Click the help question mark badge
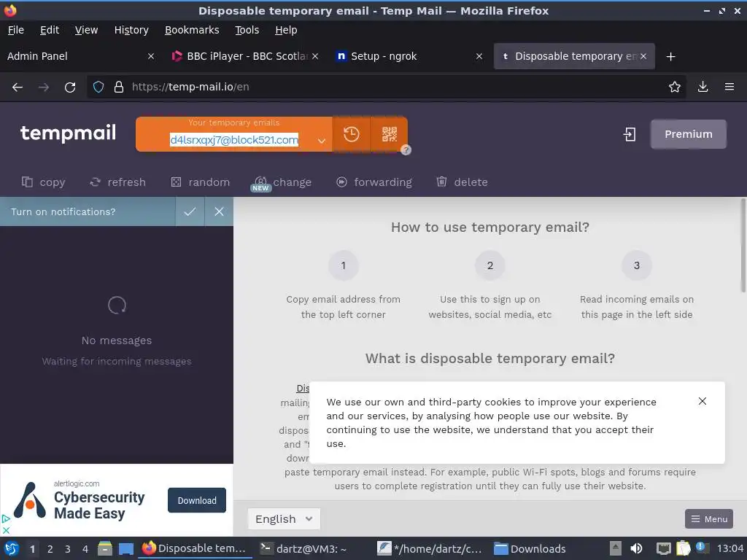Screen dimensions: 747x560 point(406,150)
